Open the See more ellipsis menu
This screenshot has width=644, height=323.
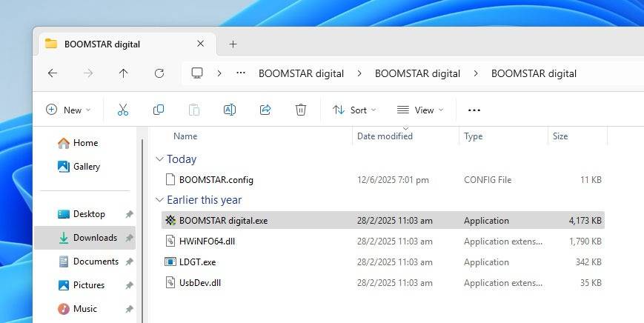click(474, 110)
